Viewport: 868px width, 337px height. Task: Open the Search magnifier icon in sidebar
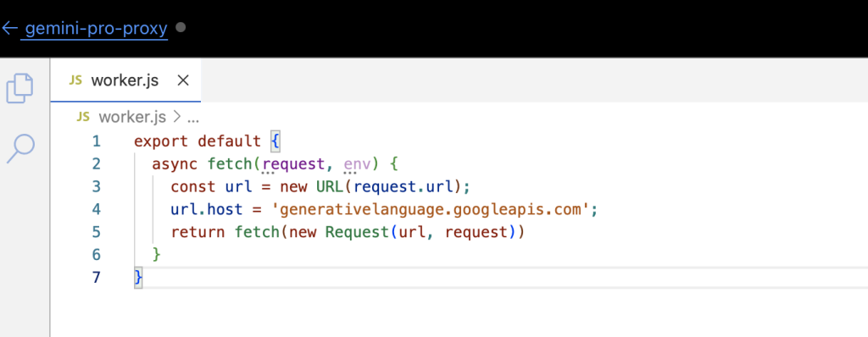(20, 148)
